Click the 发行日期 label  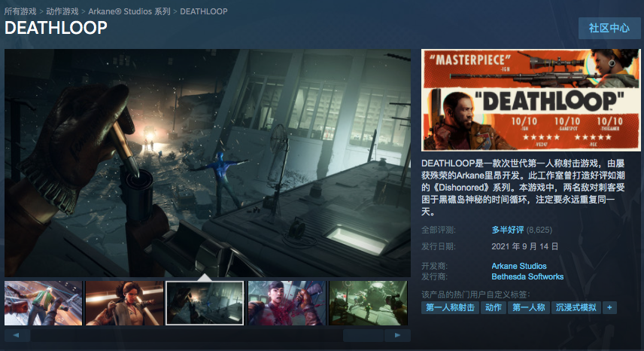[438, 246]
